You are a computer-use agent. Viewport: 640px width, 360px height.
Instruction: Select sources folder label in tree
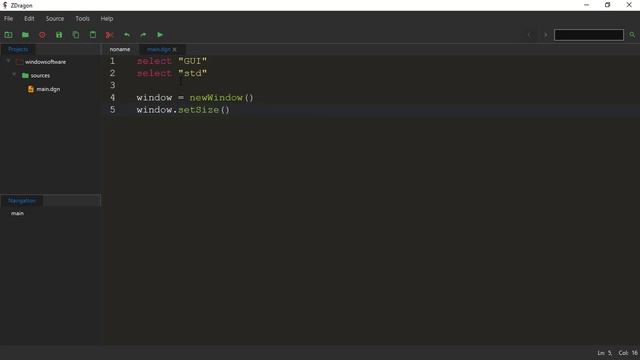(x=40, y=76)
